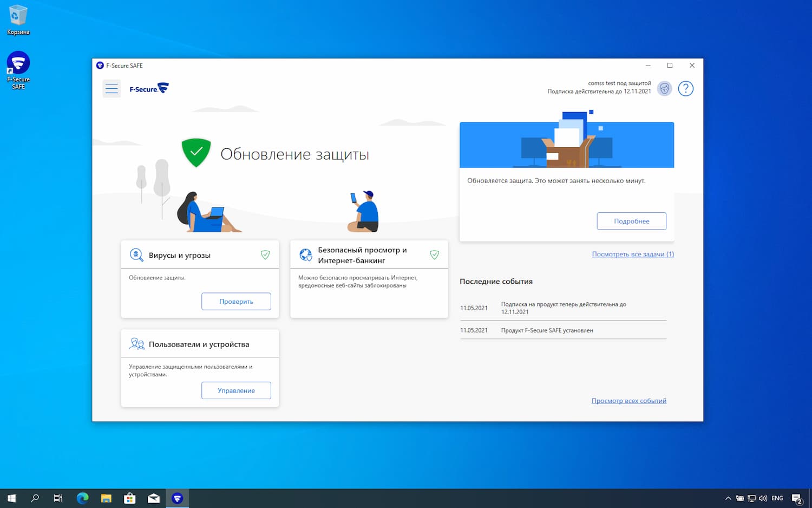
Task: Click the globe shield browsing protection icon
Action: click(x=306, y=255)
